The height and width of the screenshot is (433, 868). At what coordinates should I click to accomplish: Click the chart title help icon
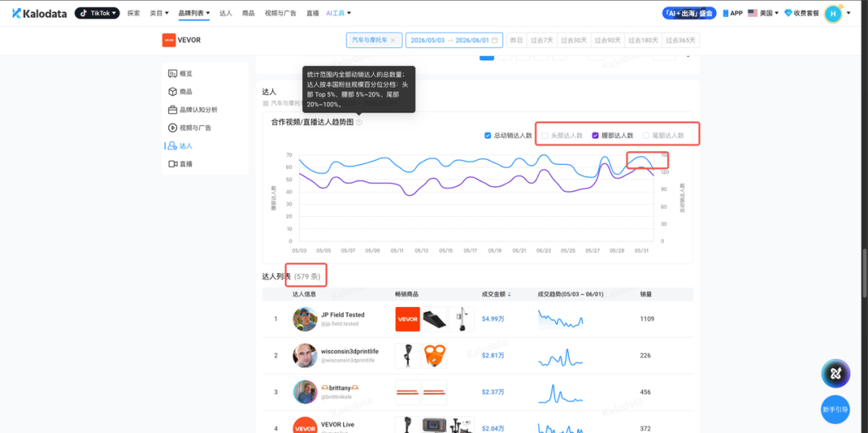[x=359, y=122]
